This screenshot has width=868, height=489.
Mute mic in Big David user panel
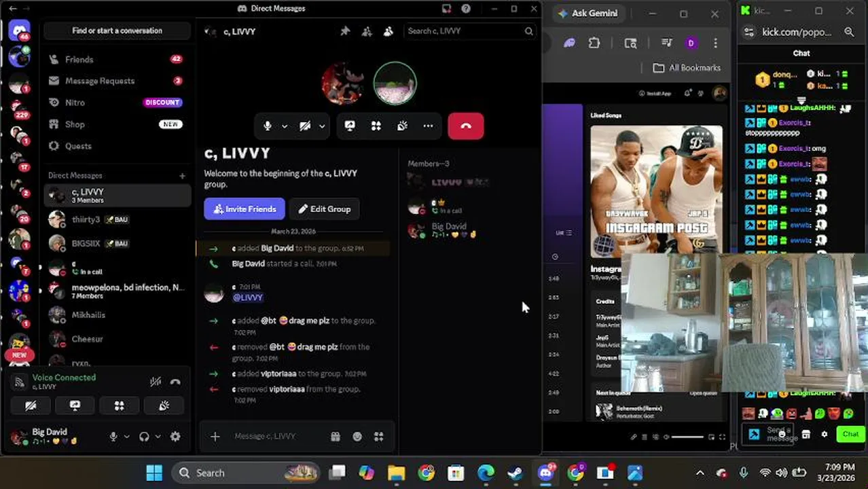tap(113, 437)
